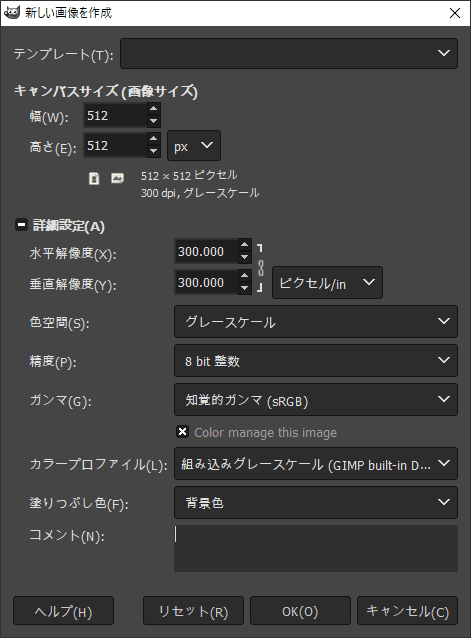Collapse the 詳細設定(A) section
Image resolution: width=471 pixels, height=638 pixels.
21,225
